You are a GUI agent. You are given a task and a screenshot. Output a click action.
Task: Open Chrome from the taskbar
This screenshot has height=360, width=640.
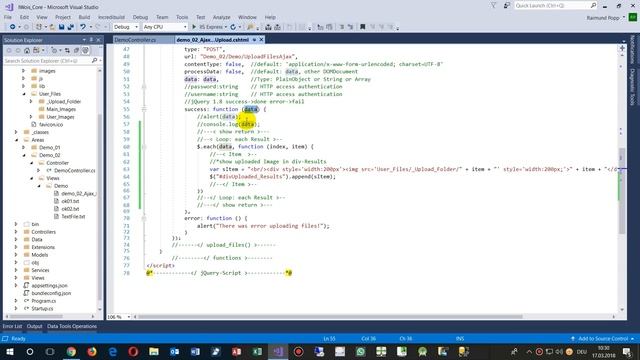[71, 351]
